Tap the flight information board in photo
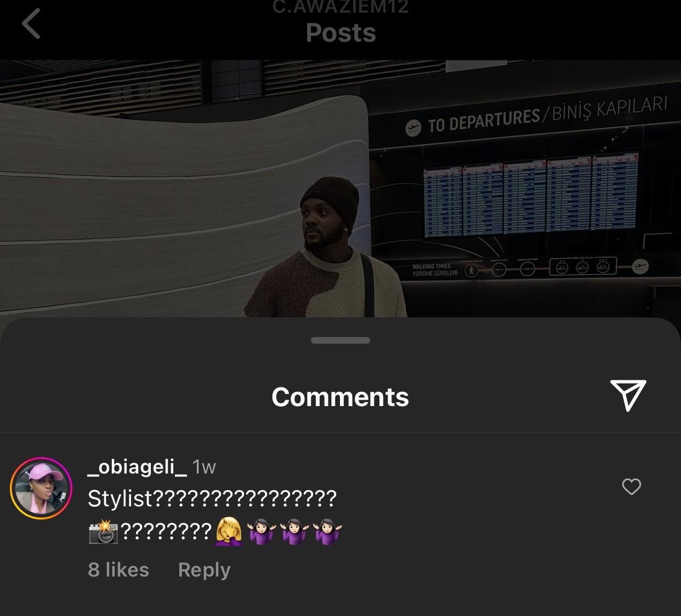The width and height of the screenshot is (681, 616). (x=531, y=195)
